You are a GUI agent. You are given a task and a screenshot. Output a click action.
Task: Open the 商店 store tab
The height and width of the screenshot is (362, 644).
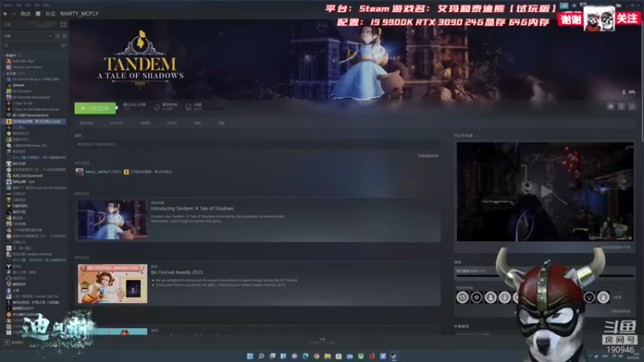click(x=26, y=14)
